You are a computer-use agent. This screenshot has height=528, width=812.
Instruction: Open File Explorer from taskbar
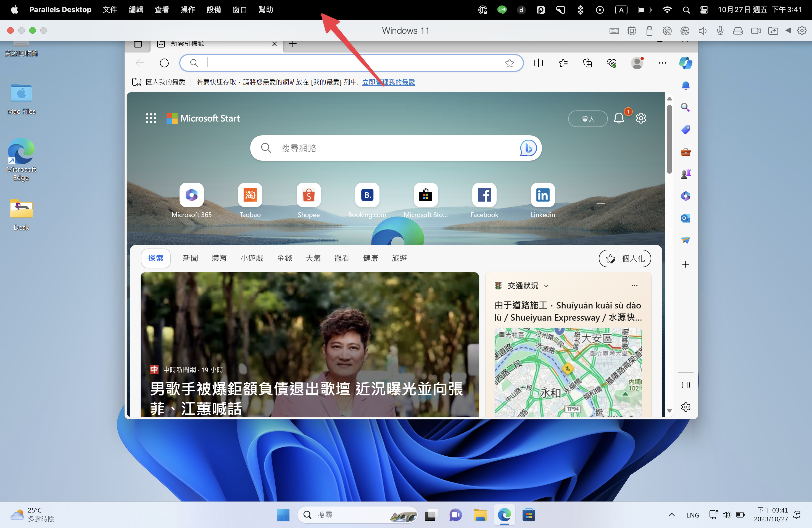click(x=480, y=515)
